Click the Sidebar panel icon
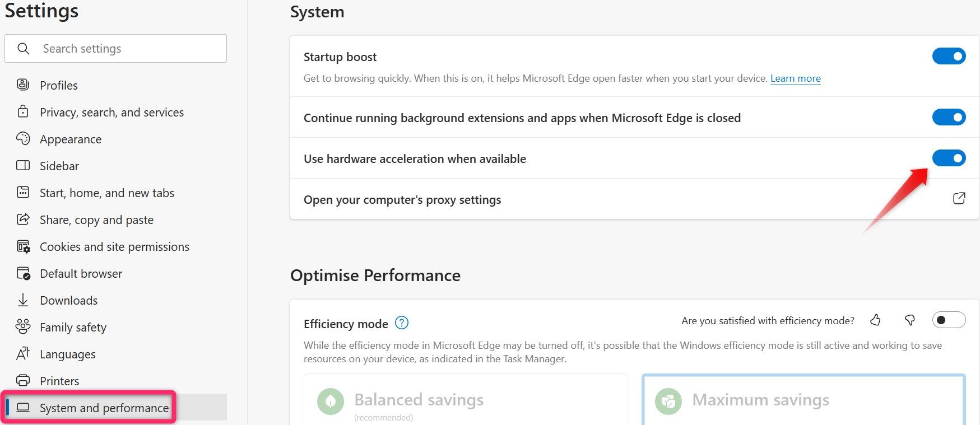The height and width of the screenshot is (425, 980). click(22, 166)
